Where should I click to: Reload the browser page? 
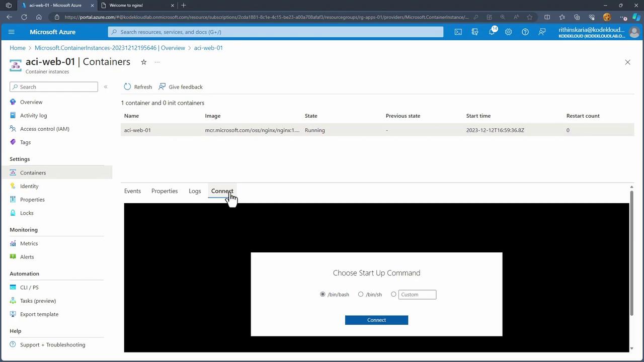pyautogui.click(x=24, y=17)
